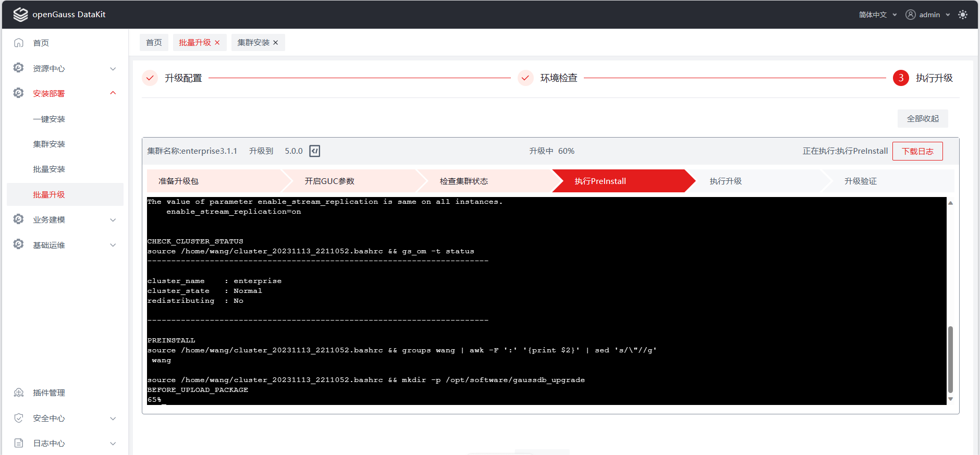Click the terminal log vertical scrollbar
Image resolution: width=980 pixels, height=455 pixels.
(x=950, y=359)
